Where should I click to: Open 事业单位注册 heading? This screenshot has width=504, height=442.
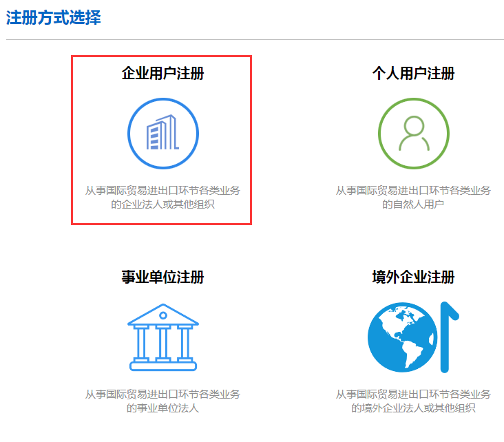(x=163, y=277)
